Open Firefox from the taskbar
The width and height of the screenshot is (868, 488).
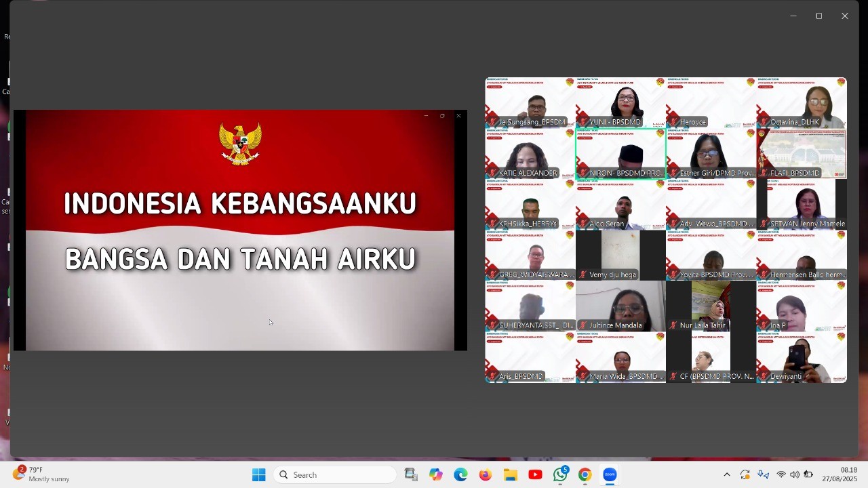click(486, 475)
